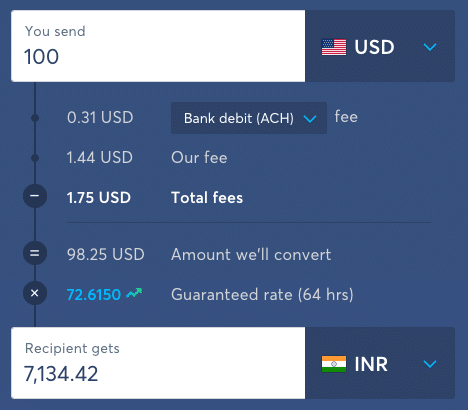
Task: Open the USD currency dropdown arrow
Action: pyautogui.click(x=430, y=47)
